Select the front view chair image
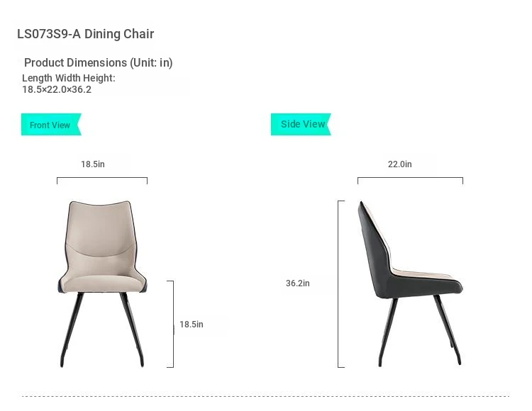This screenshot has width=532, height=411. pyautogui.click(x=102, y=284)
